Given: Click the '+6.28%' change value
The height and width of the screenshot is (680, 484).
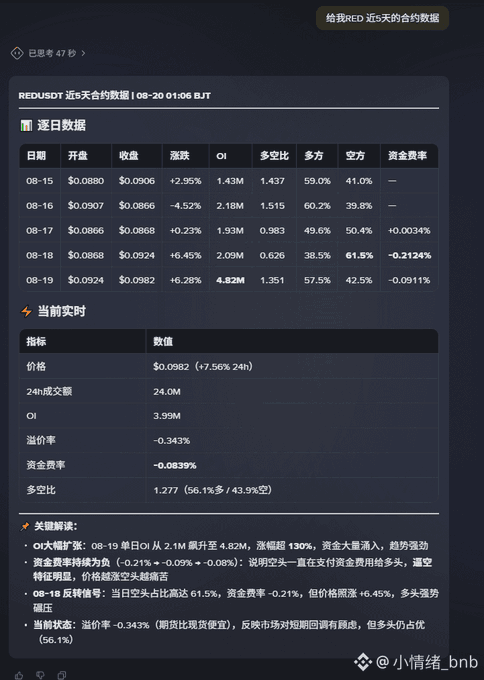Looking at the screenshot, I should [x=186, y=280].
